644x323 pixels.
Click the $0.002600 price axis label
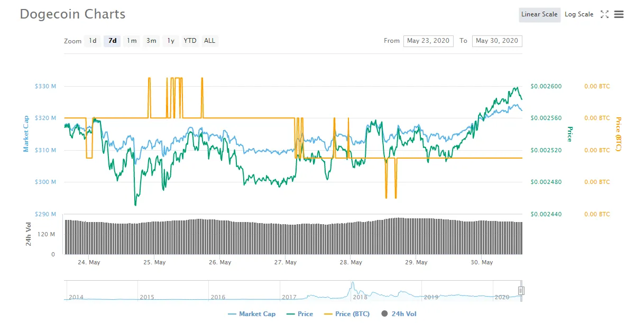point(546,86)
